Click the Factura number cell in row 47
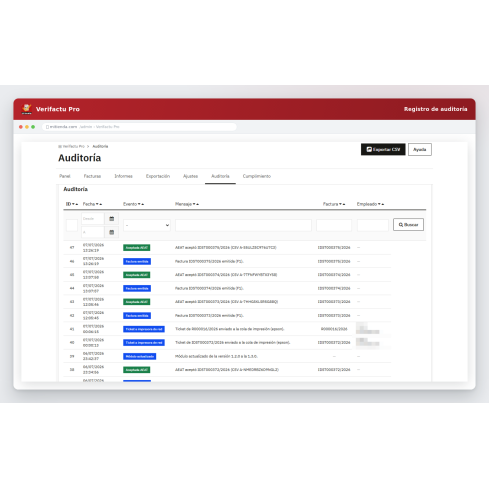 coord(334,248)
